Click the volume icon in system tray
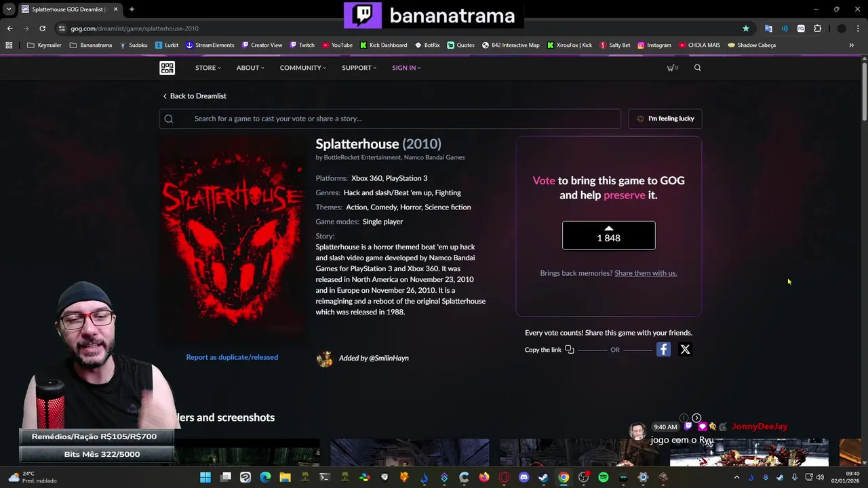868x488 pixels. click(820, 477)
